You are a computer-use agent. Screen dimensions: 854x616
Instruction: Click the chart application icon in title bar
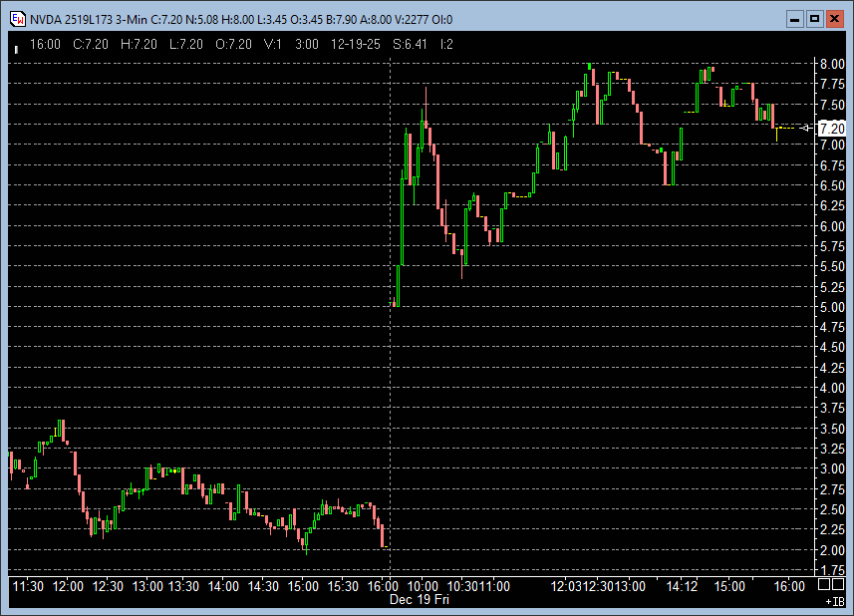(16, 19)
